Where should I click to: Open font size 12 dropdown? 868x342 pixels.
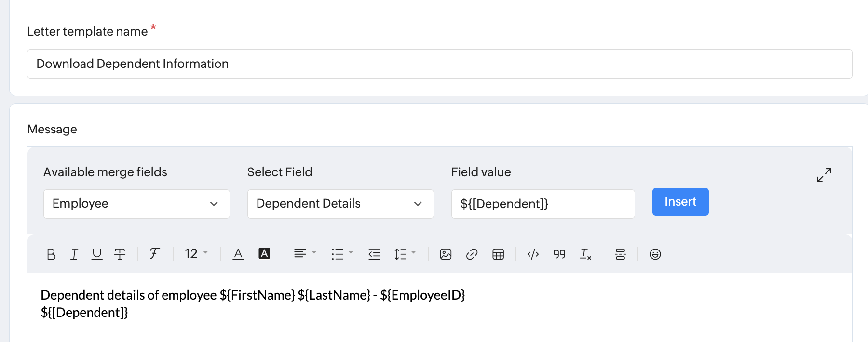pyautogui.click(x=196, y=254)
